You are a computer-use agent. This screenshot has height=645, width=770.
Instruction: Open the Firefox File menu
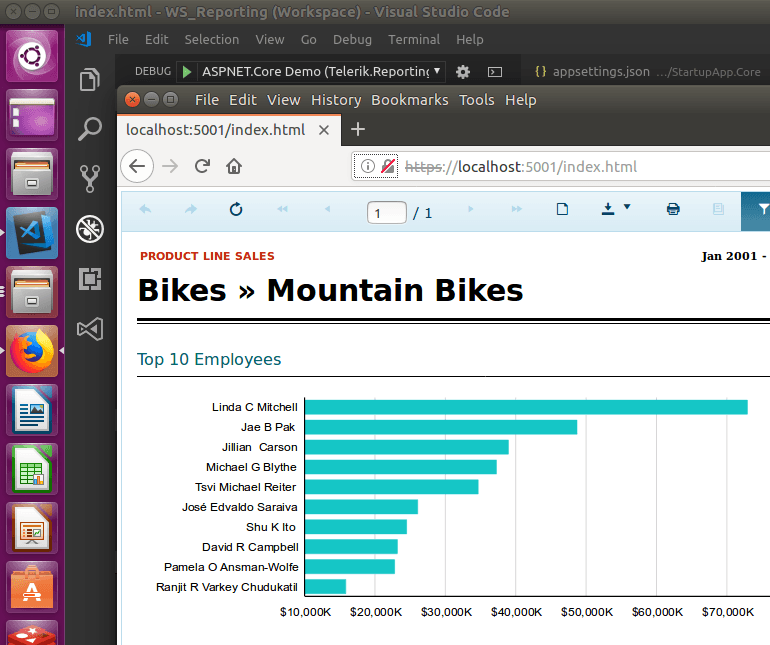click(x=207, y=100)
